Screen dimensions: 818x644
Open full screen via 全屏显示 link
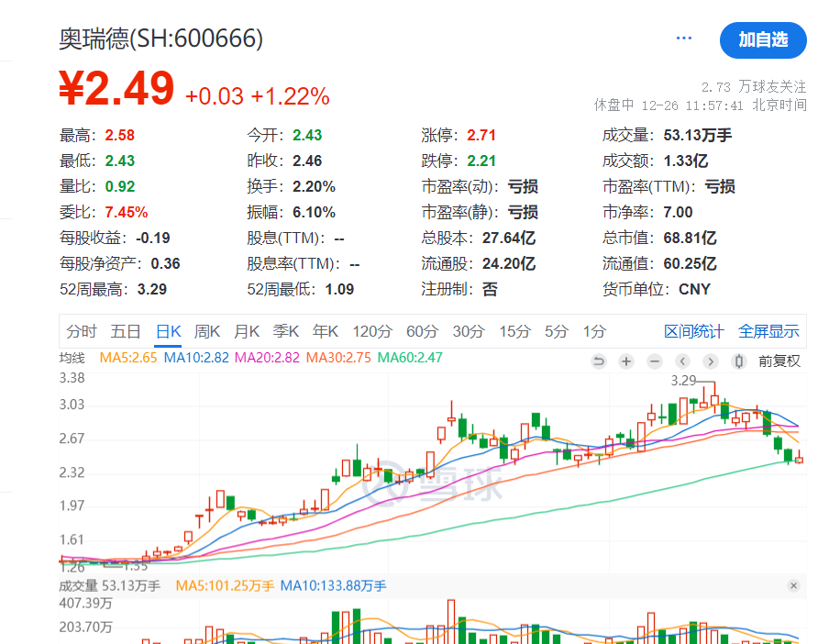point(768,331)
